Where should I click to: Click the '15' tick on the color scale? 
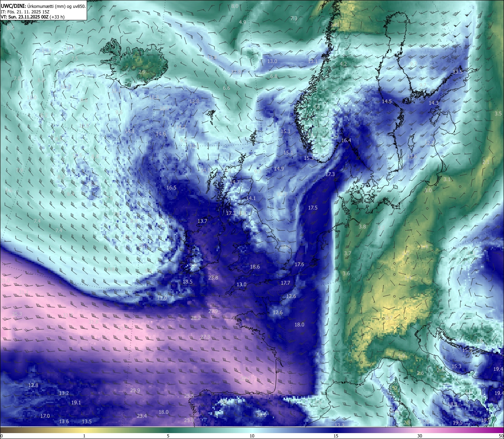tap(336, 436)
